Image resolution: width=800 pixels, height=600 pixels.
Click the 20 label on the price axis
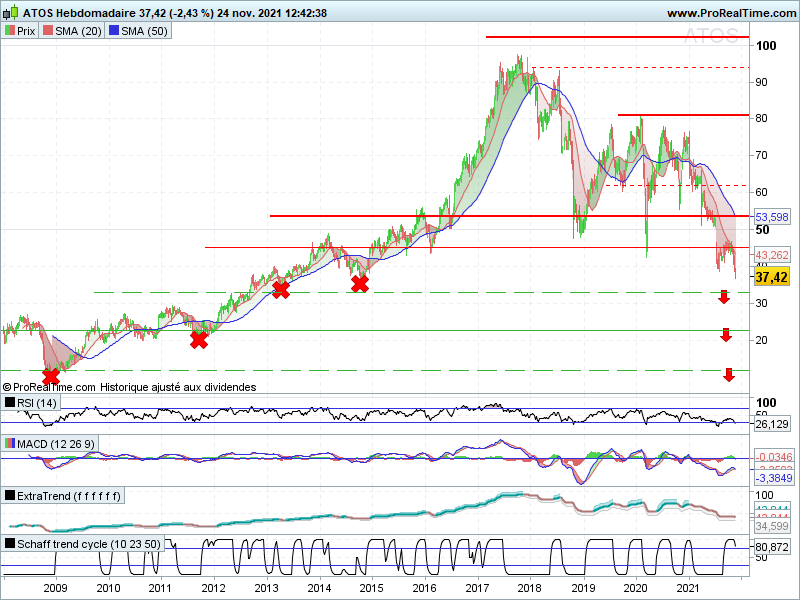762,340
